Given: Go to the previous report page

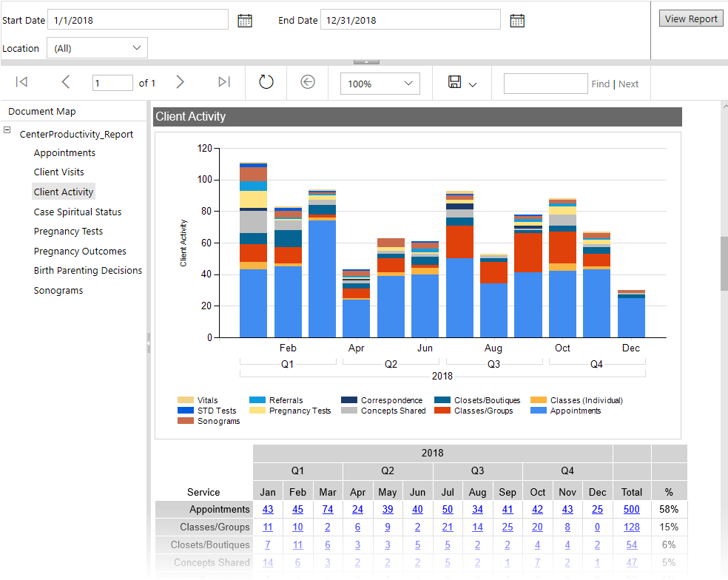Looking at the screenshot, I should 65,82.
